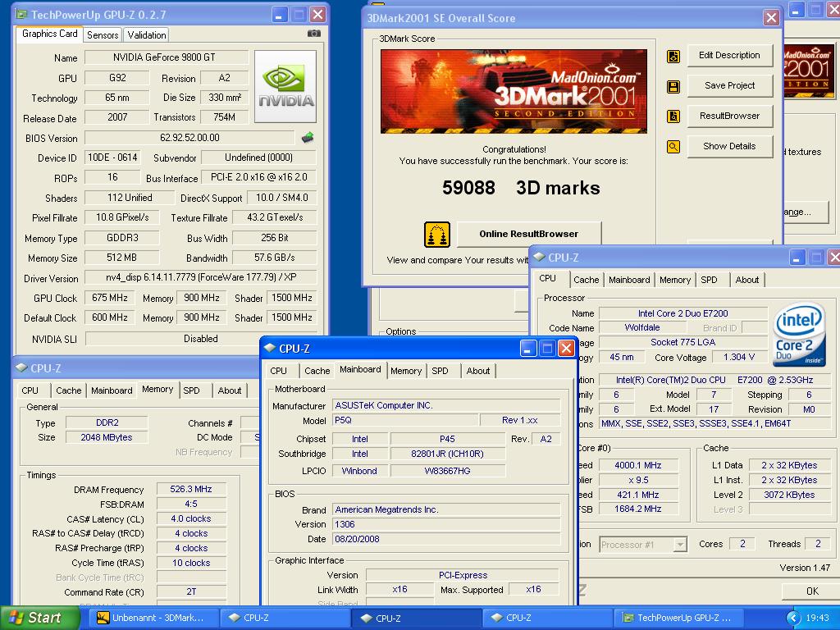
Task: Click Cycle Time value 10 clocks
Action: tap(190, 563)
